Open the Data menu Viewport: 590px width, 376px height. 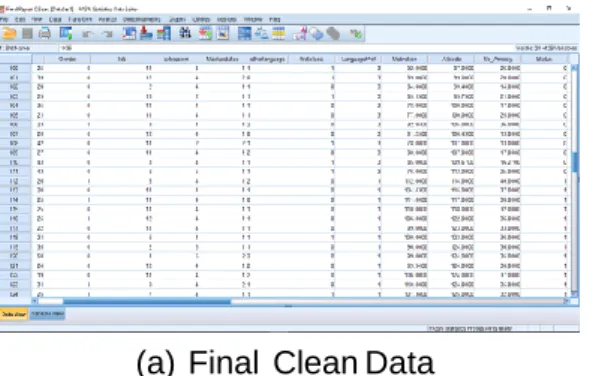pos(55,19)
